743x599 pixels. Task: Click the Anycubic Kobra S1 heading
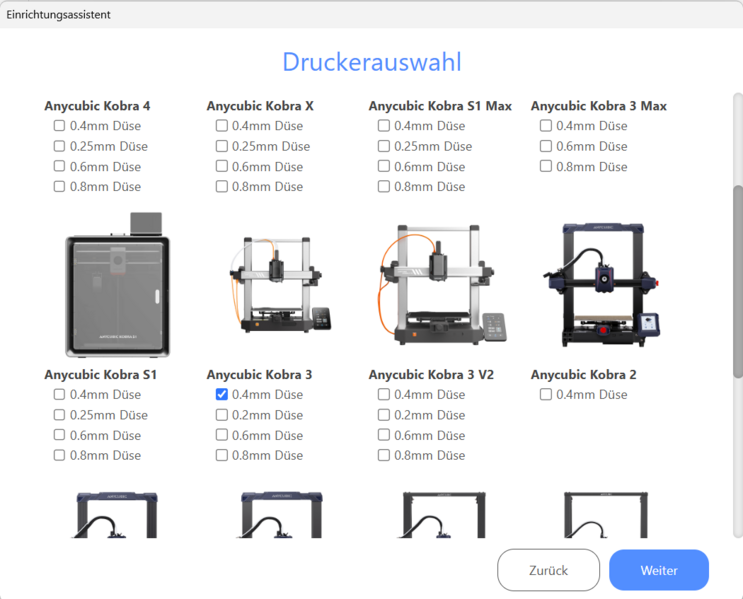point(100,374)
